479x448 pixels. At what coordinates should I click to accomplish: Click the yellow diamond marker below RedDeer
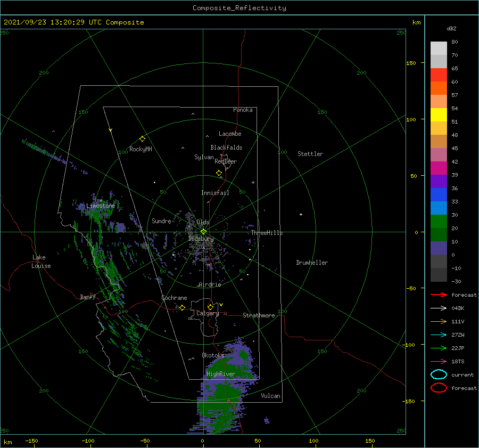coord(219,173)
